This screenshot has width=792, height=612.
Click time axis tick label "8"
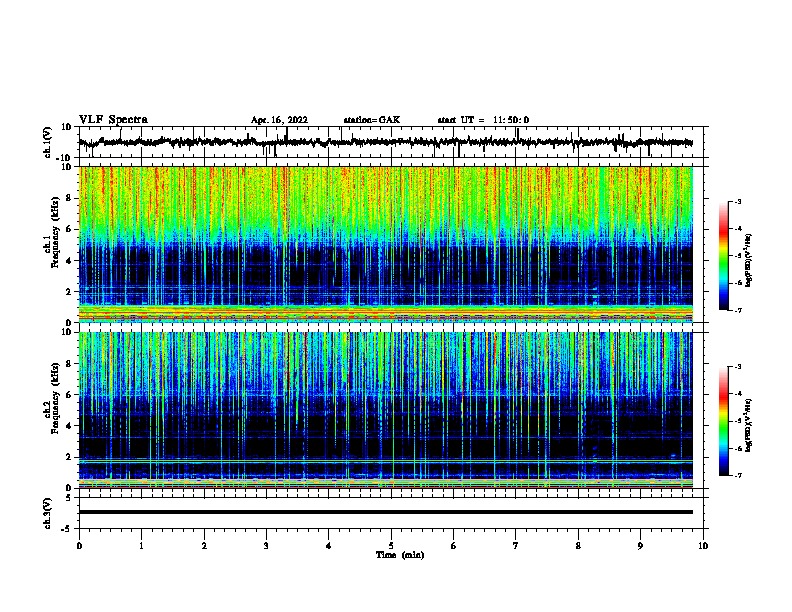(578, 546)
